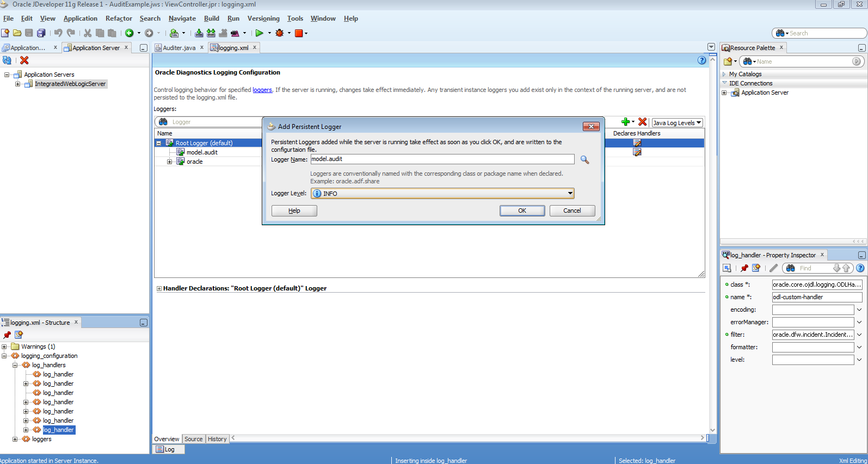Click the encoding property field
Viewport: 868px width, 464px height.
coord(813,310)
